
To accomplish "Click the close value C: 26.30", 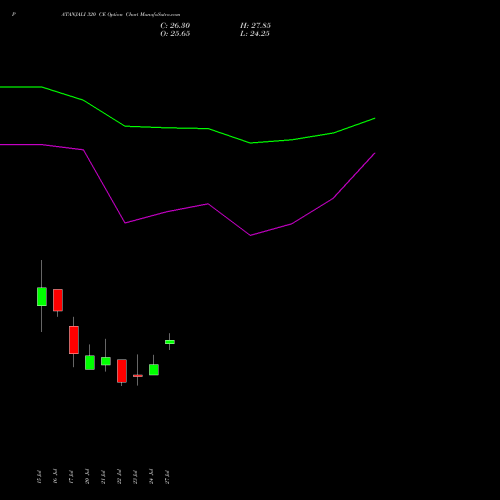I will pos(175,26).
